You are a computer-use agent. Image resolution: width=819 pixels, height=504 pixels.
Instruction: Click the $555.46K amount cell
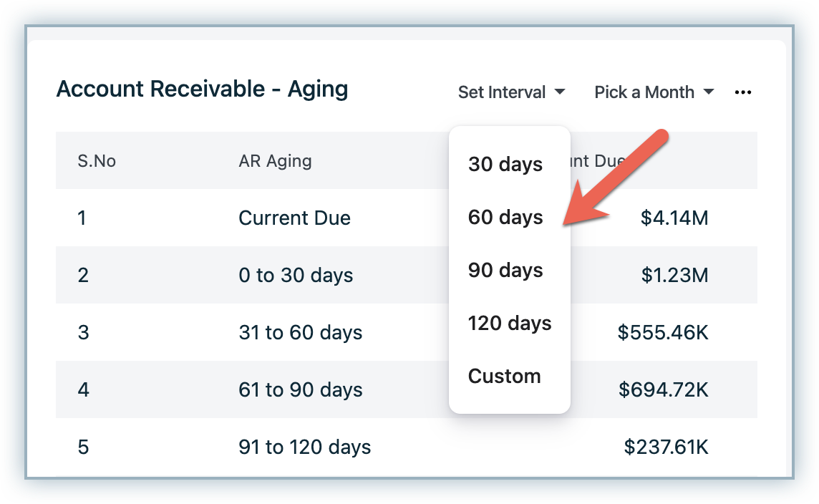point(663,333)
